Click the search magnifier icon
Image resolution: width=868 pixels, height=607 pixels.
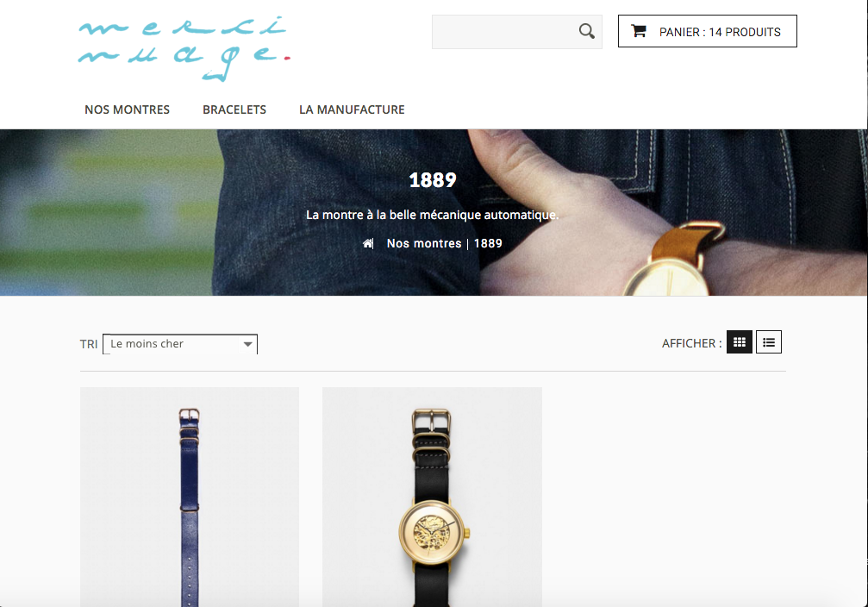587,32
